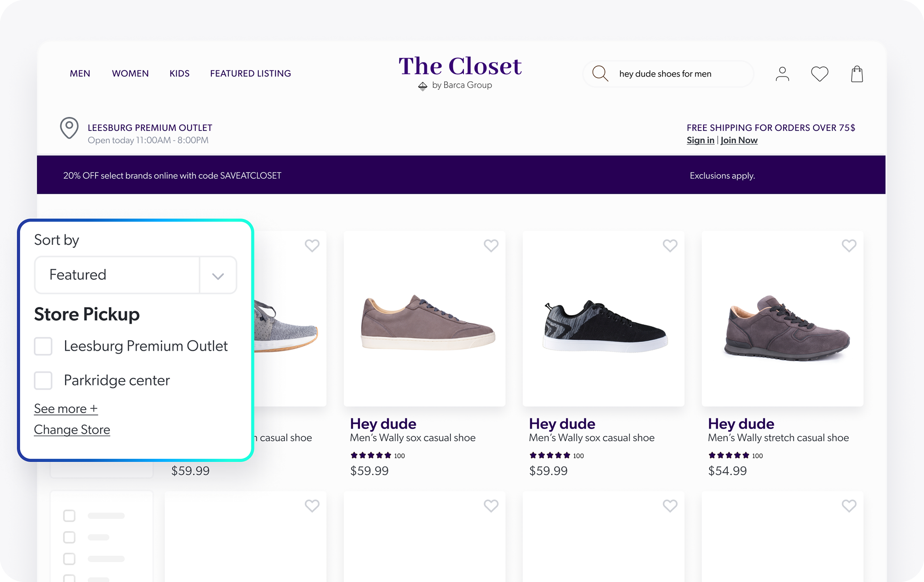Open the Featured sort dropdown

[x=135, y=275]
